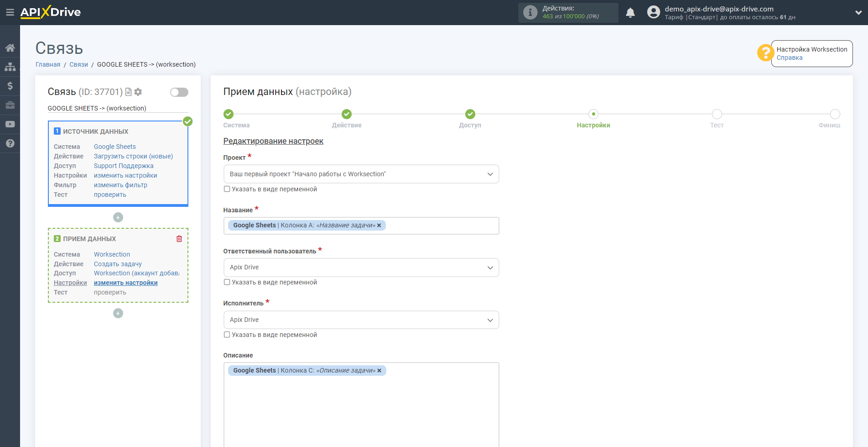
Task: Click the ApiX-Drive logo
Action: [51, 12]
